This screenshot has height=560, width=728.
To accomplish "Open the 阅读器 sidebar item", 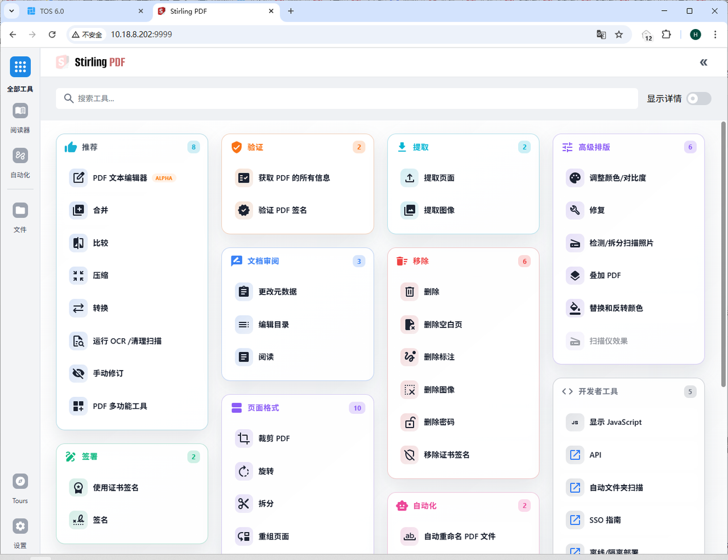I will 20,118.
